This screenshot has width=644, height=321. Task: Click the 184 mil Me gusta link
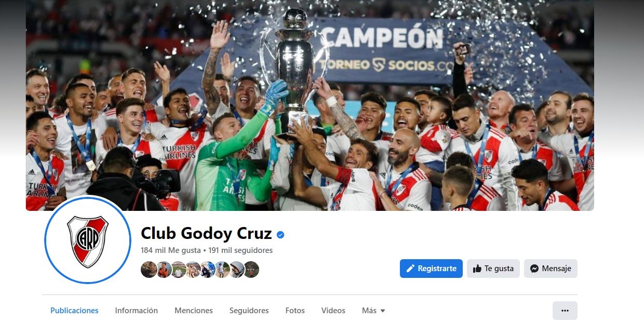[171, 250]
